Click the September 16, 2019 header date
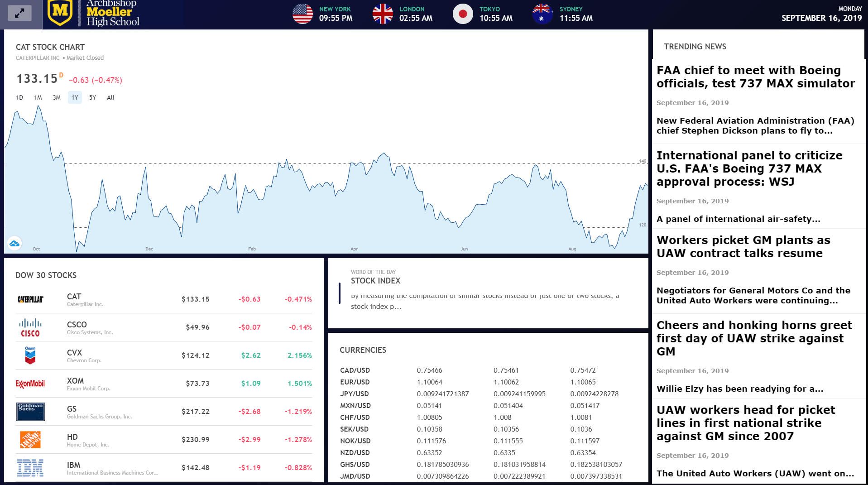This screenshot has width=868, height=485. tap(822, 18)
